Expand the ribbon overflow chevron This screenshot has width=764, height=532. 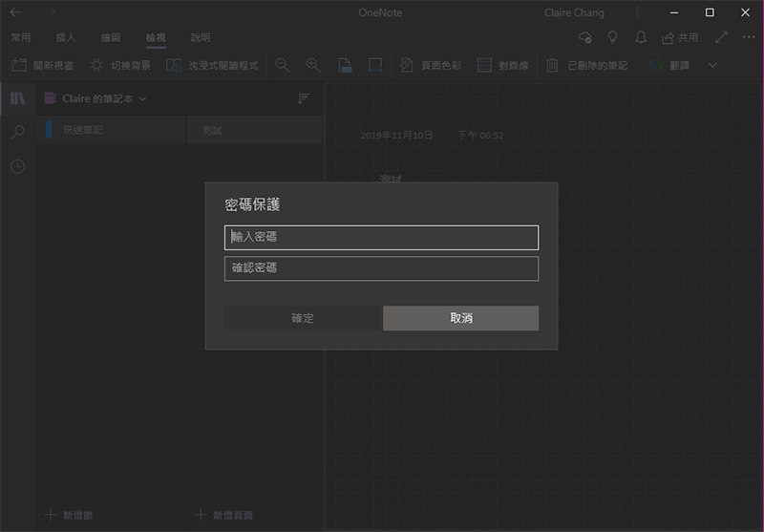click(712, 65)
